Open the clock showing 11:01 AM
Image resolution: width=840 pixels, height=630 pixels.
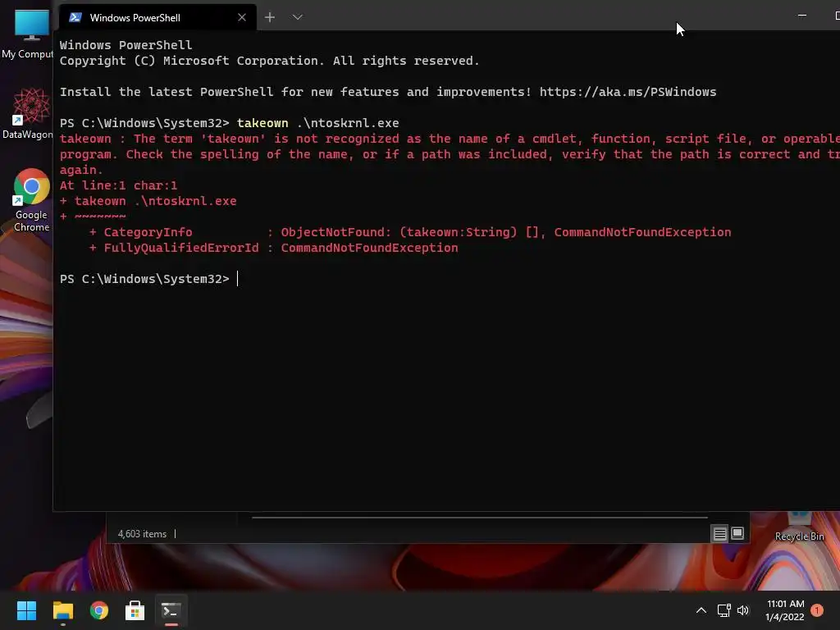[x=785, y=610]
